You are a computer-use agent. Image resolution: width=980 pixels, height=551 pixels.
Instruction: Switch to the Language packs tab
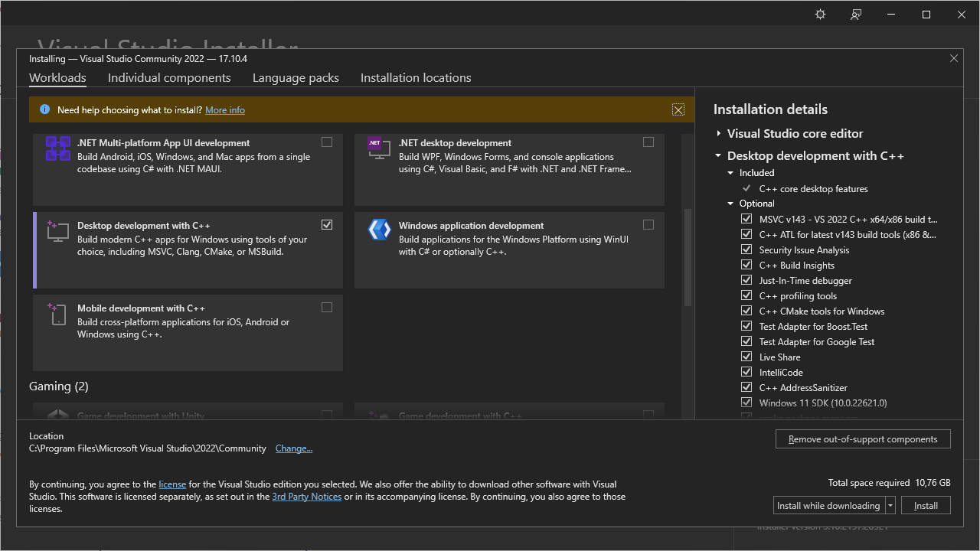point(296,78)
